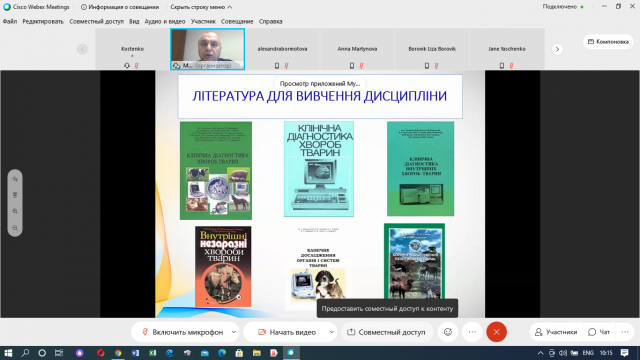Open the Файл menu

pos(10,21)
